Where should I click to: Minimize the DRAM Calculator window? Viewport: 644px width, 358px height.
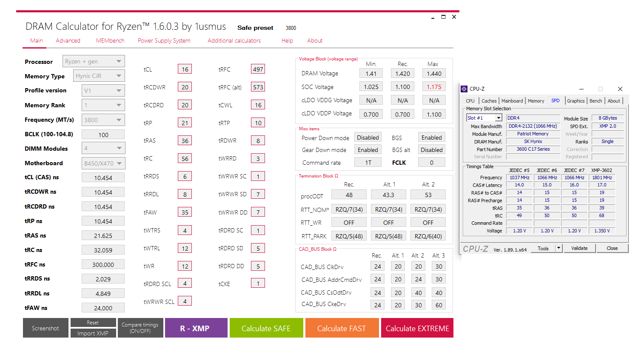433,17
